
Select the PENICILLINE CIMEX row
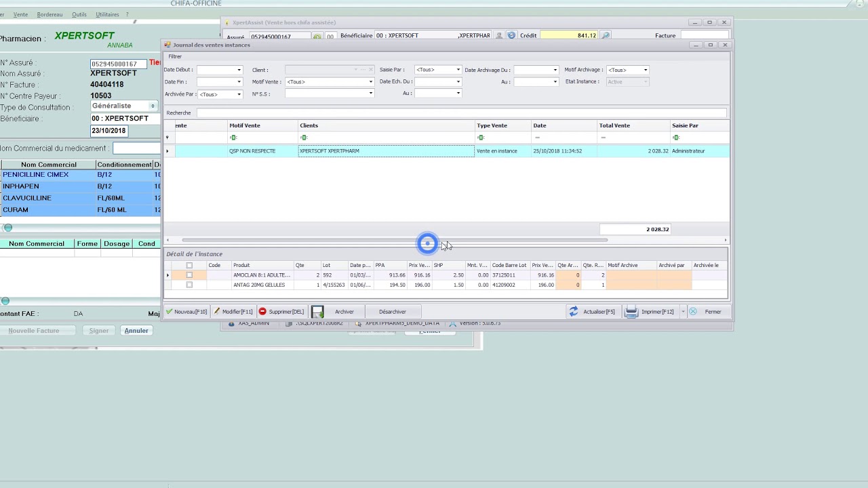[x=80, y=175]
